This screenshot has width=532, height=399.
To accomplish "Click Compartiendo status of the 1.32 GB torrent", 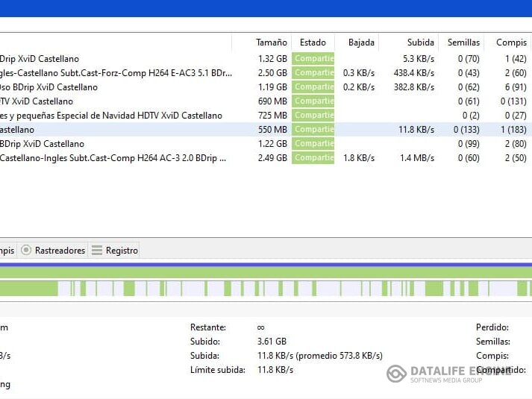I will click(313, 59).
